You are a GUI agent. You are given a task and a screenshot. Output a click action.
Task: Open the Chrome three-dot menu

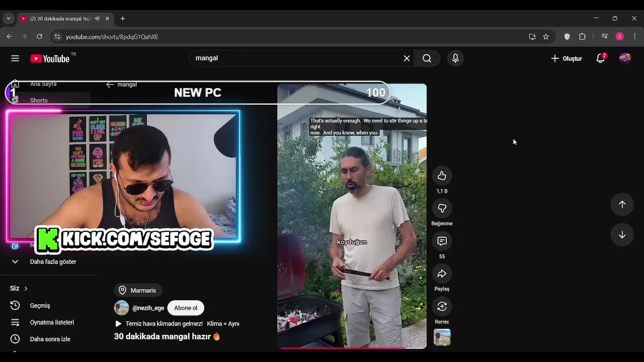(635, 37)
